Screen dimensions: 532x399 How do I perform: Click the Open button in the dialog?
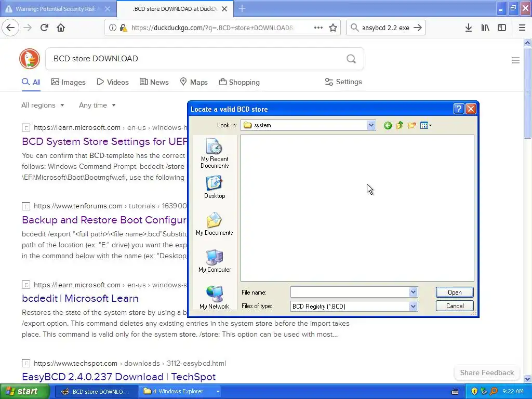tap(454, 292)
